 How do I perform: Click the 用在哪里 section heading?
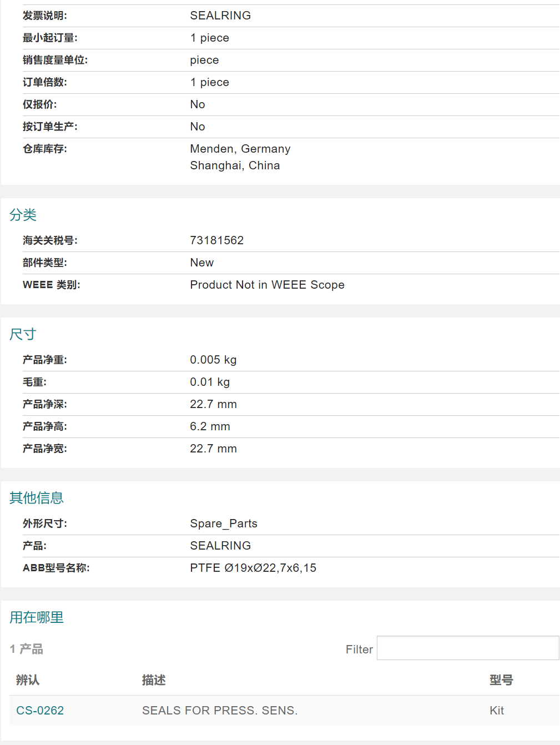pyautogui.click(x=37, y=617)
